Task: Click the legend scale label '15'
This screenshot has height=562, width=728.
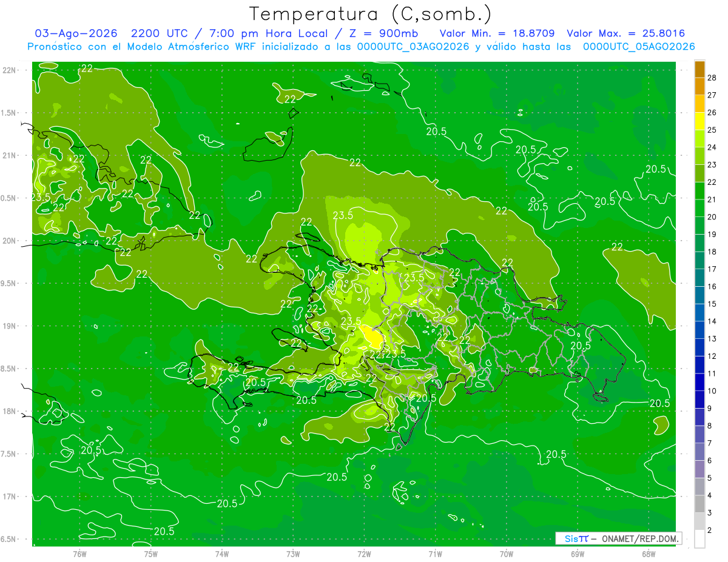Action: coord(712,304)
